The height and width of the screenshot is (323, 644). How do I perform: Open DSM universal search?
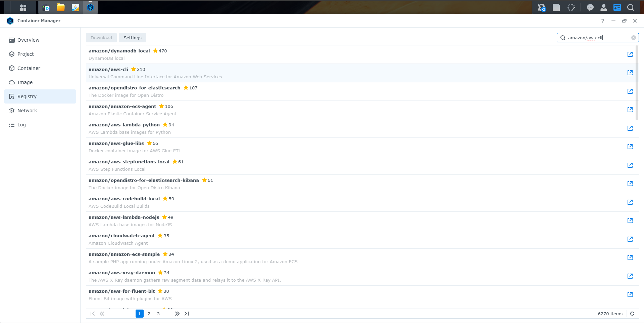click(631, 7)
